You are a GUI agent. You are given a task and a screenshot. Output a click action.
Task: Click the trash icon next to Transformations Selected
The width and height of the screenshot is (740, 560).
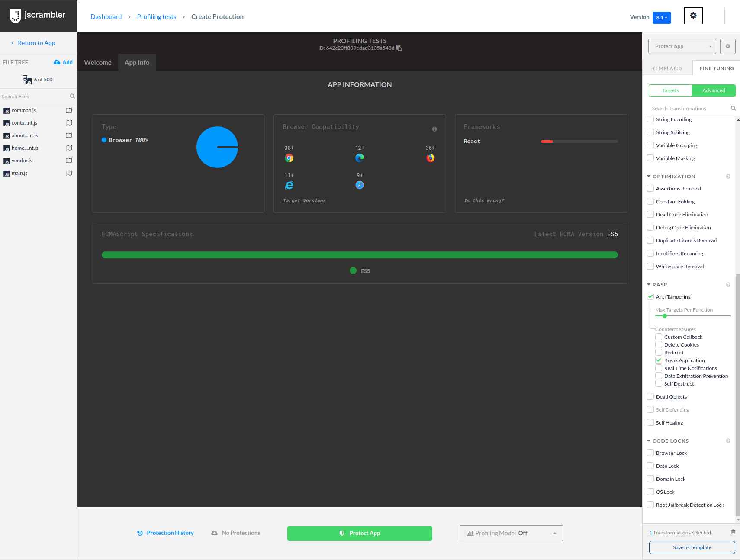733,532
